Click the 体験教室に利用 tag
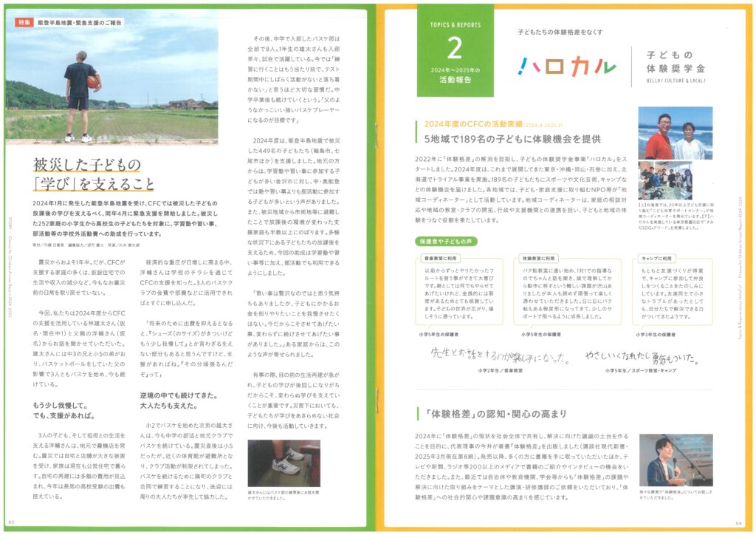This screenshot has width=756, height=535. (538, 258)
